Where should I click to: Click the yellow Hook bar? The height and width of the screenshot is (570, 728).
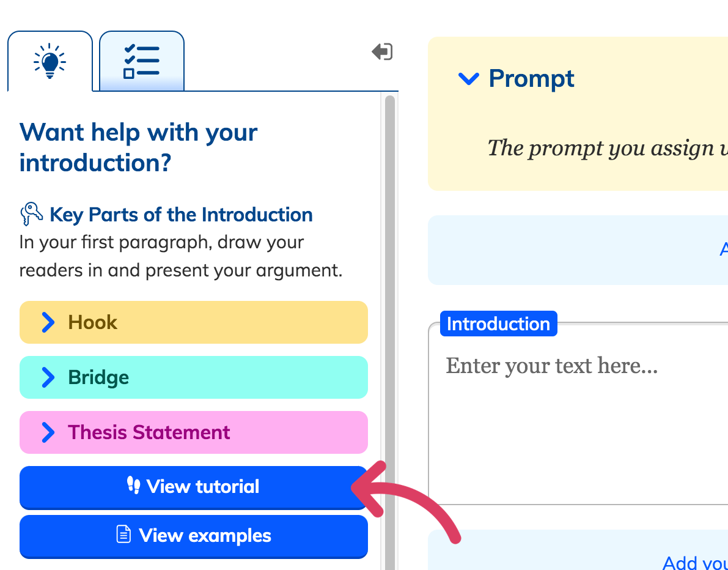tap(194, 322)
